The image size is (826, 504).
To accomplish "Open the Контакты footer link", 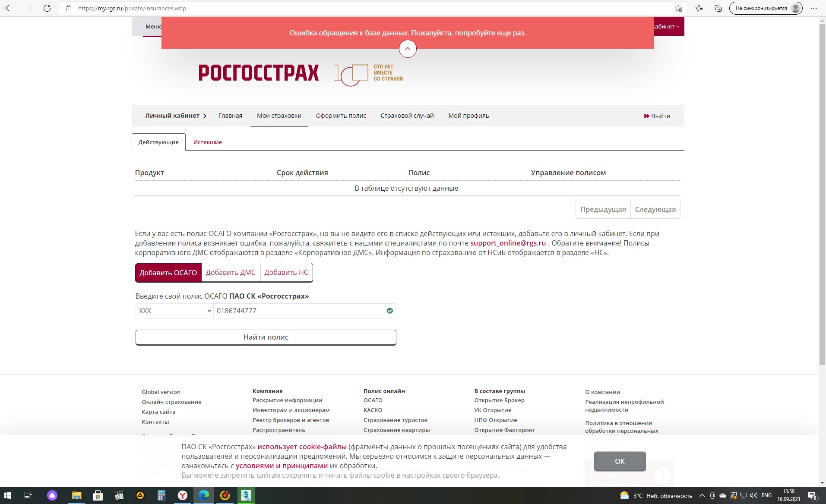I will coord(155,422).
